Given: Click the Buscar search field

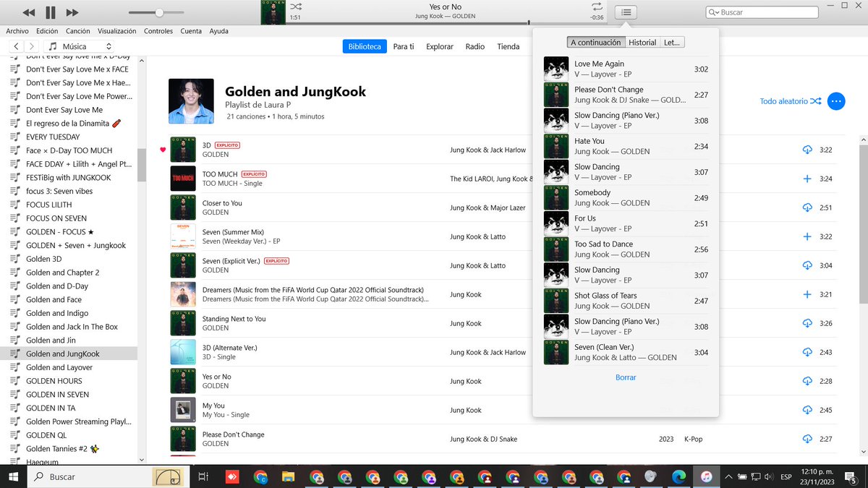Looking at the screenshot, I should [762, 12].
